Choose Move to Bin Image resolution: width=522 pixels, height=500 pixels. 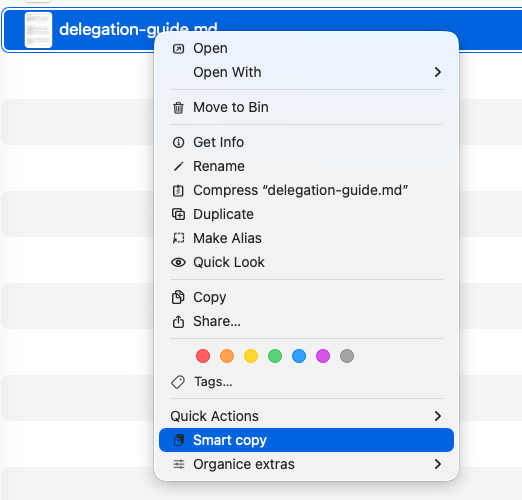click(x=306, y=107)
